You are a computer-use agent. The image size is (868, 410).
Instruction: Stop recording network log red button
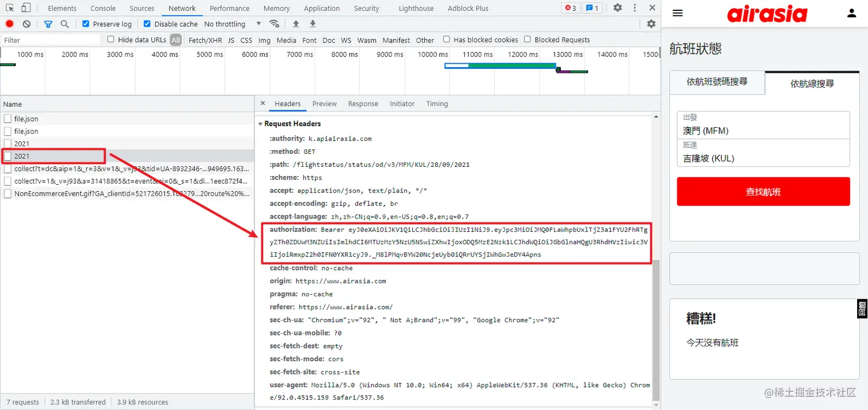click(x=10, y=24)
